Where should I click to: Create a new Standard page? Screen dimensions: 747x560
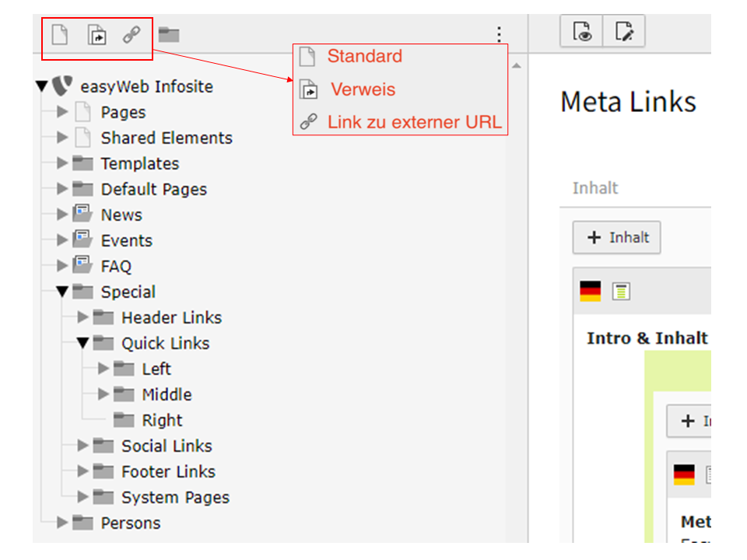click(59, 33)
